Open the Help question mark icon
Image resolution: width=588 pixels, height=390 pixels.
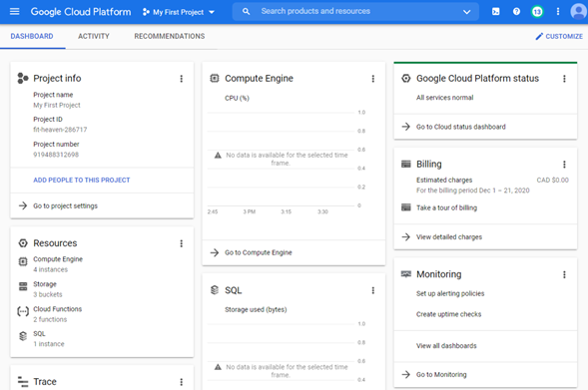click(x=516, y=12)
